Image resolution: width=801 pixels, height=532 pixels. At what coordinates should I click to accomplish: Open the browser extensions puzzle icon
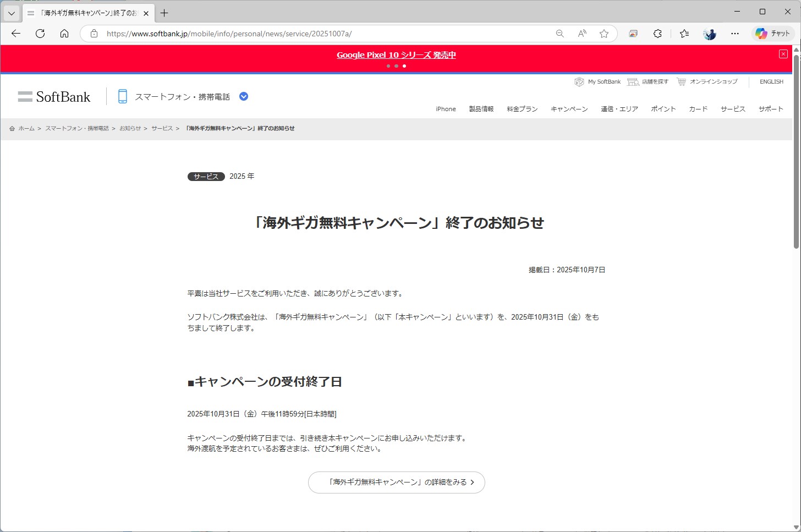[x=657, y=34]
